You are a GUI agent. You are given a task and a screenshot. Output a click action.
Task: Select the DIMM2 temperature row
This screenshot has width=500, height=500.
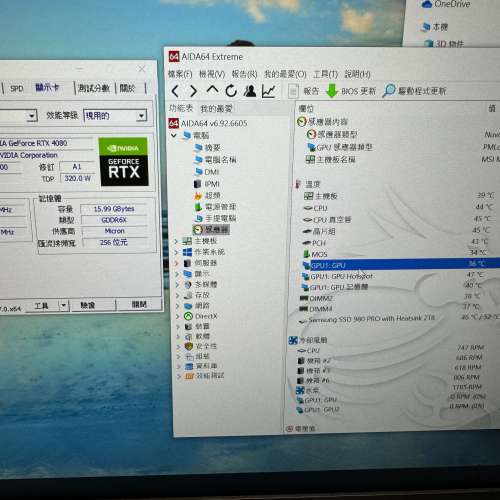[400, 298]
